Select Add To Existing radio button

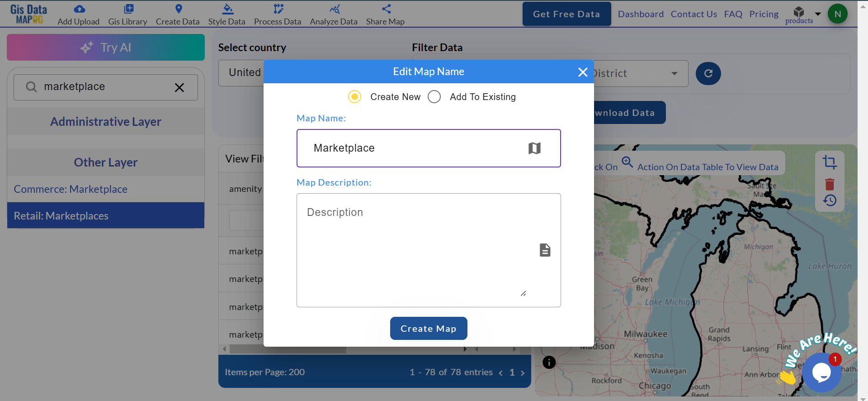pos(434,97)
